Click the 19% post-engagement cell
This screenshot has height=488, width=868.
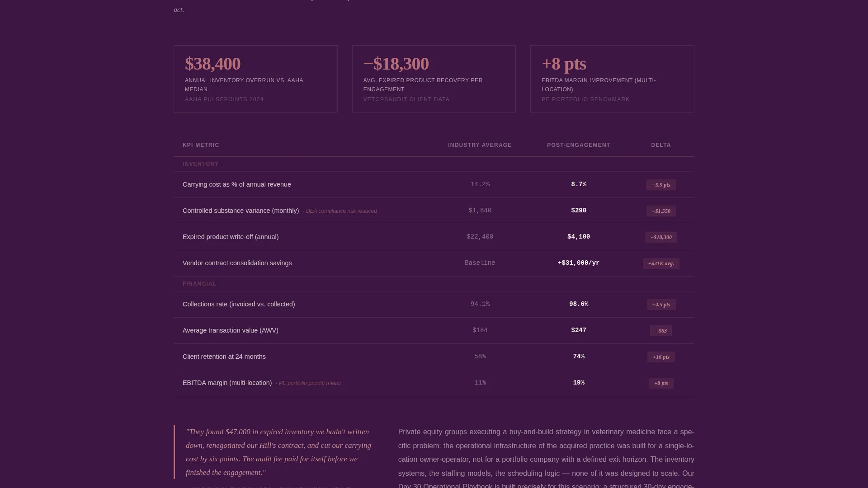pos(579,383)
